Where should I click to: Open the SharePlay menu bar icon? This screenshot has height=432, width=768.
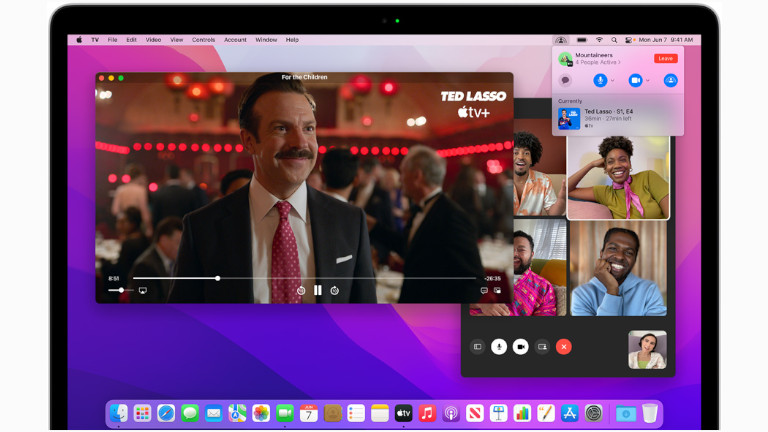point(561,40)
